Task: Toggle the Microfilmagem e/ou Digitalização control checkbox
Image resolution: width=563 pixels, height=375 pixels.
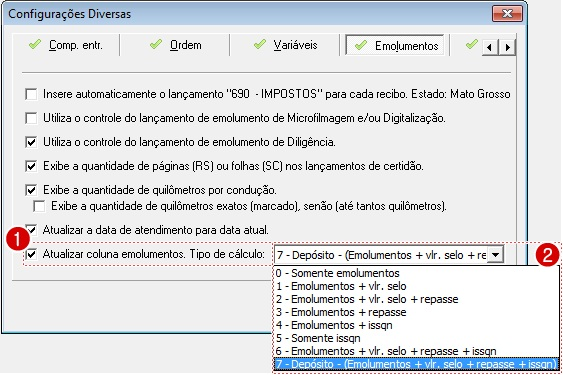Action: click(31, 118)
